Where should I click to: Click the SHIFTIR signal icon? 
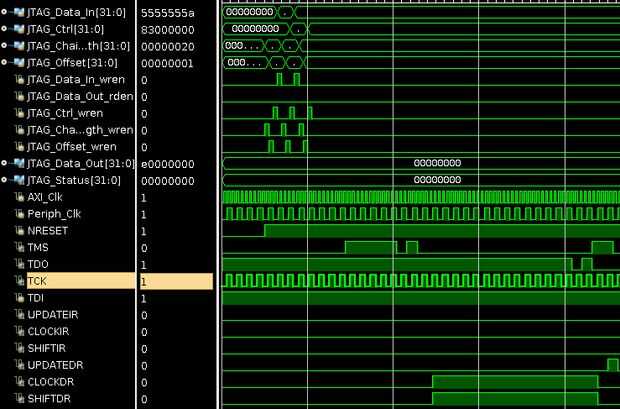coord(19,348)
